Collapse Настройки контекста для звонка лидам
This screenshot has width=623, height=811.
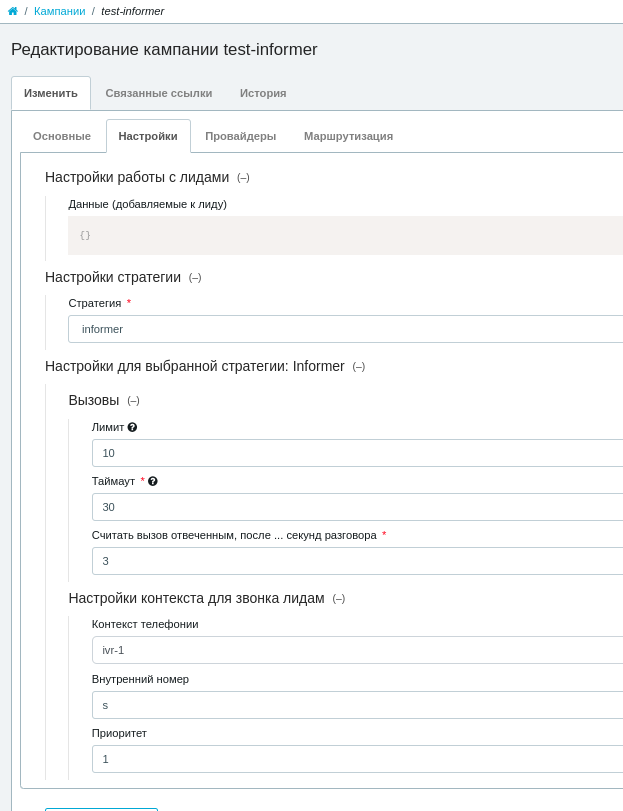pyautogui.click(x=339, y=599)
